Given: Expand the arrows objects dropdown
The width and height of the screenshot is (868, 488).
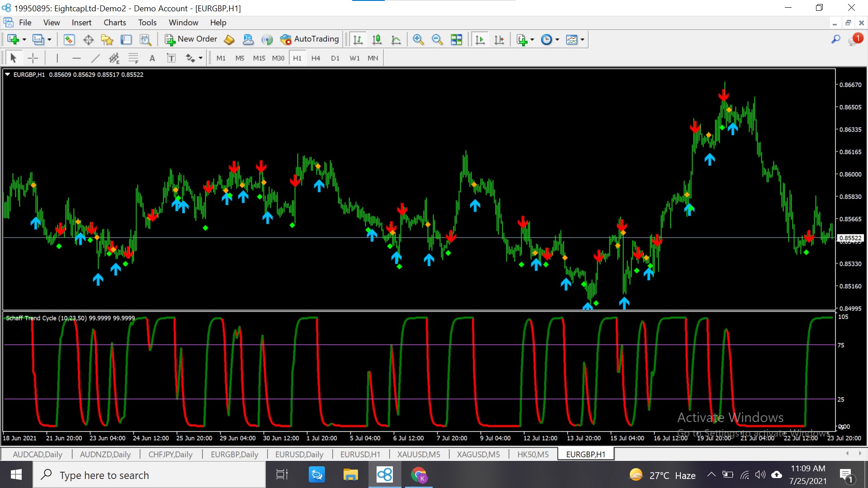Looking at the screenshot, I should tap(200, 58).
